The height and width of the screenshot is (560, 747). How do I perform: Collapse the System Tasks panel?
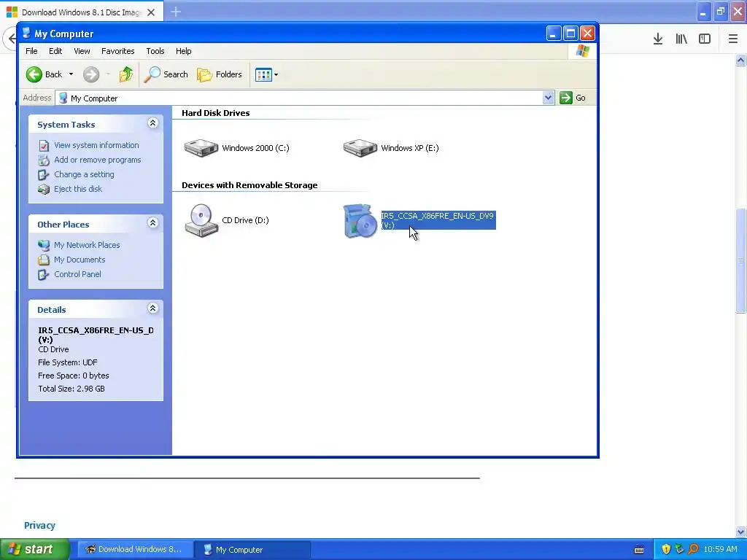tap(152, 123)
